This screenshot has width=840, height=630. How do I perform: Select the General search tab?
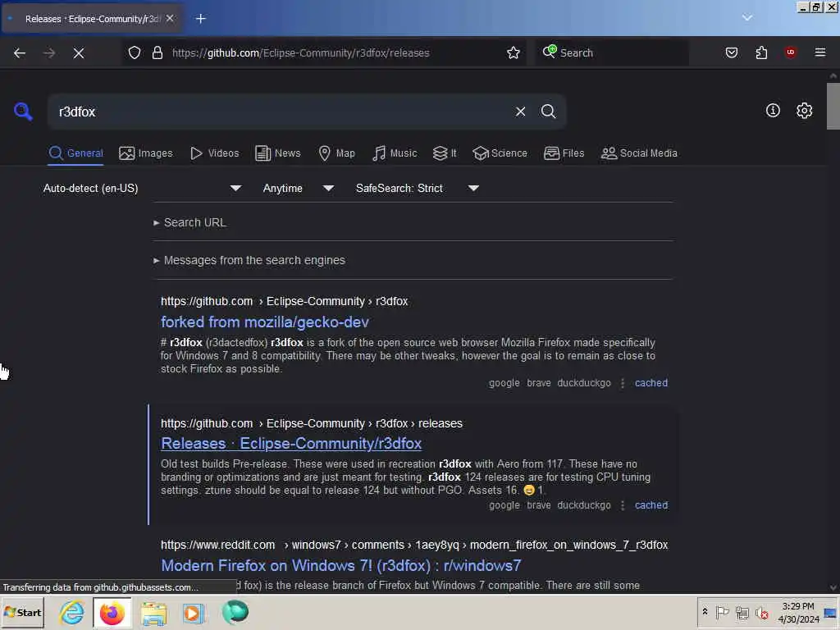(x=75, y=153)
